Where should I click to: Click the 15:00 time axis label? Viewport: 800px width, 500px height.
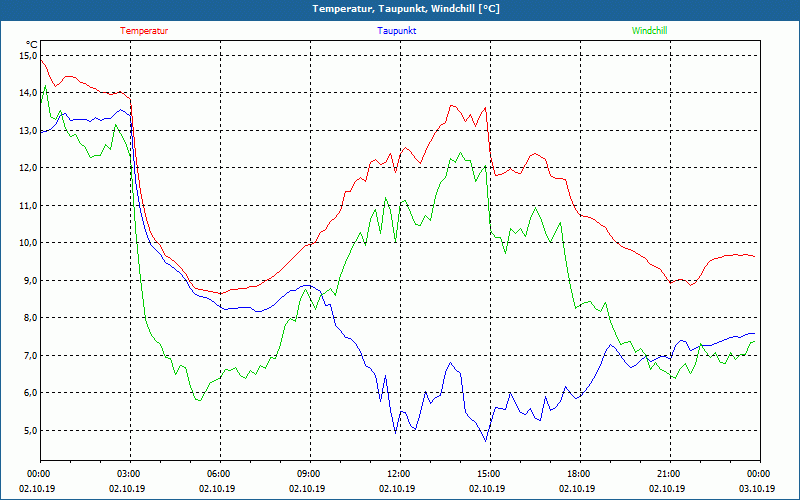pyautogui.click(x=490, y=474)
